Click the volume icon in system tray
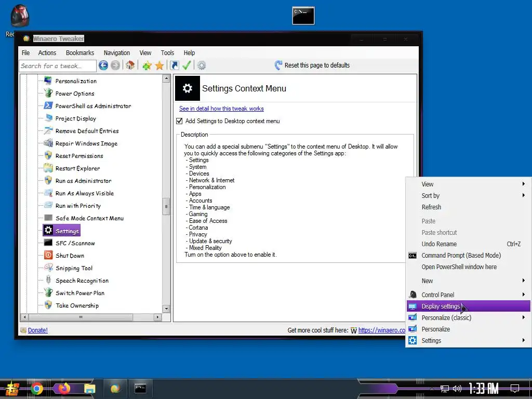 point(457,389)
